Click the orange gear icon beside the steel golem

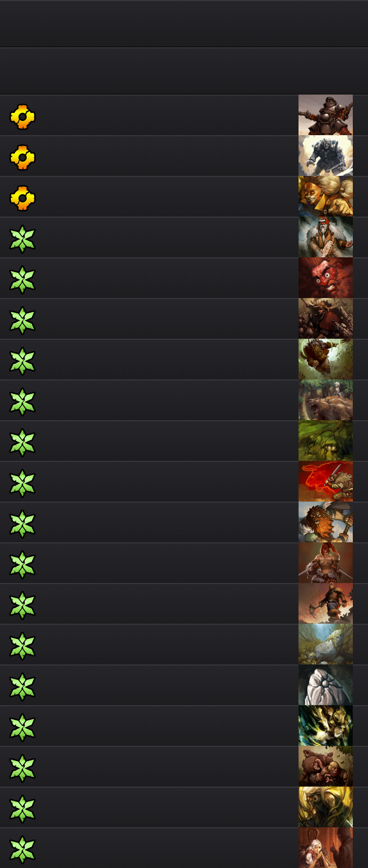tap(22, 157)
